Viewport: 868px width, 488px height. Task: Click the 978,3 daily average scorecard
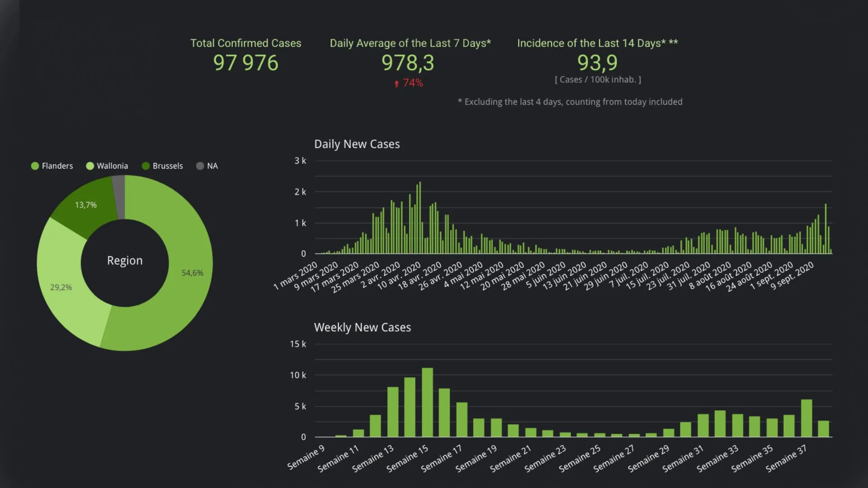click(x=408, y=63)
